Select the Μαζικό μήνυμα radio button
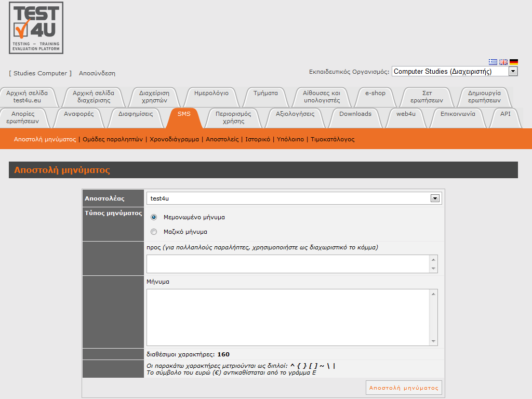This screenshot has height=399, width=532. pyautogui.click(x=154, y=232)
